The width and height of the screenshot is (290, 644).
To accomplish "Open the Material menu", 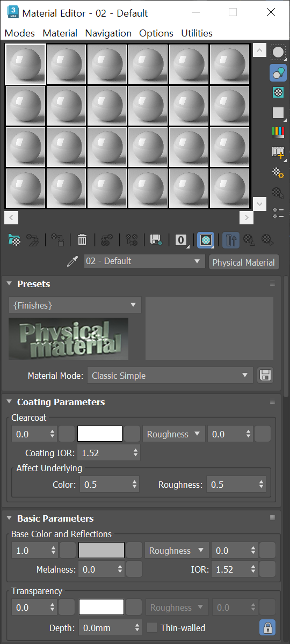I will tap(60, 33).
